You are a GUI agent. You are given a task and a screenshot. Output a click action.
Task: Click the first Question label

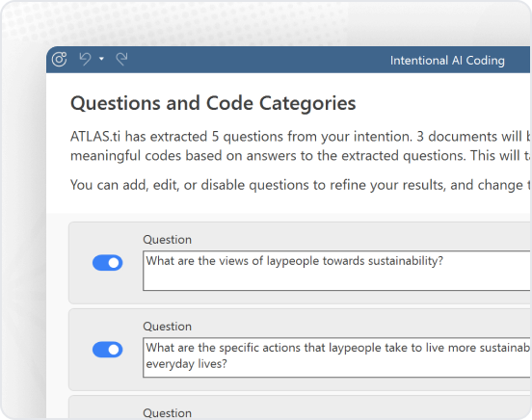(x=168, y=240)
